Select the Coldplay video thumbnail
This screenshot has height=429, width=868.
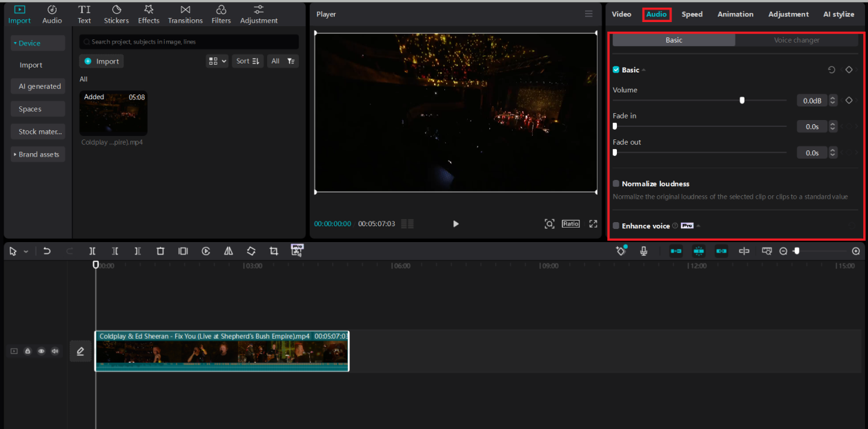(113, 113)
